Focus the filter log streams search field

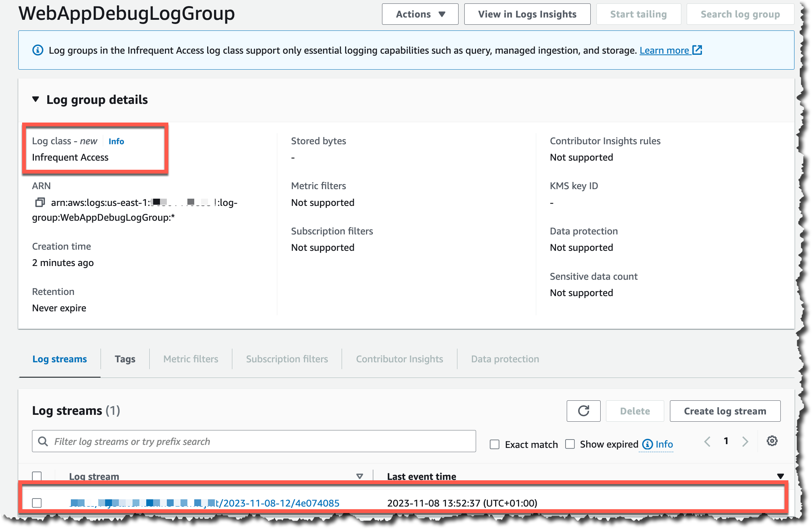click(x=254, y=441)
